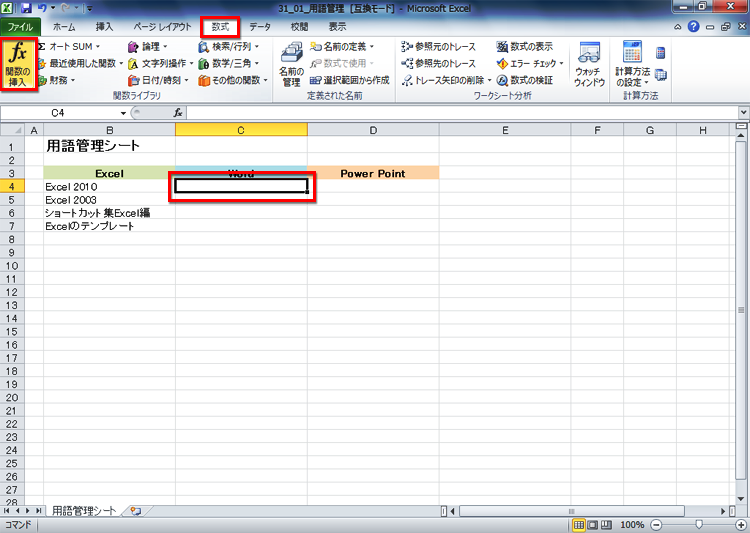This screenshot has height=533, width=750.
Task: Switch to the データ tab
Action: coord(260,27)
